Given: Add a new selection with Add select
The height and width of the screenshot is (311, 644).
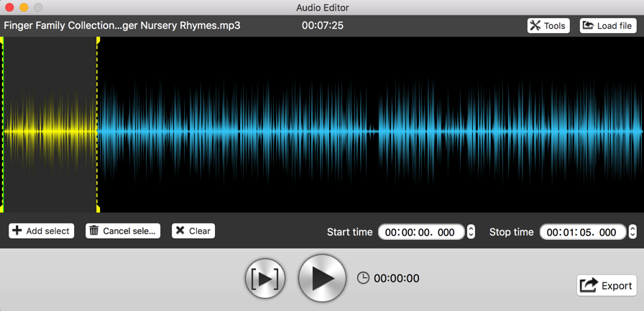Looking at the screenshot, I should 41,231.
